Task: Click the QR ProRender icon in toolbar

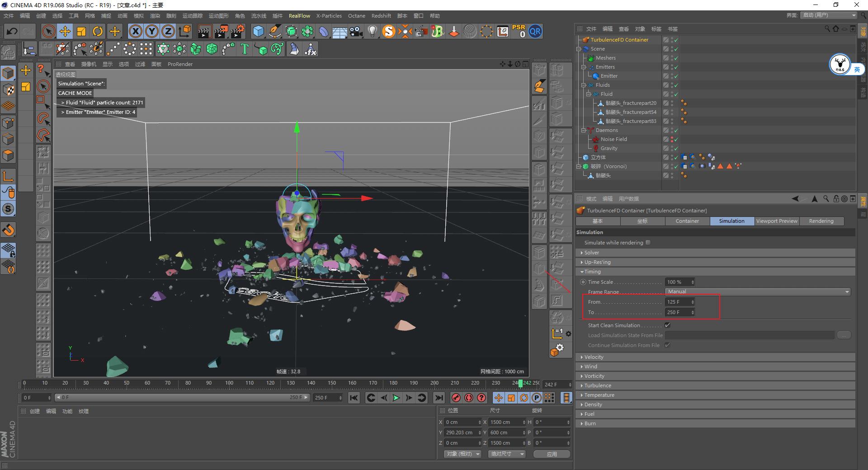Action: pos(535,31)
